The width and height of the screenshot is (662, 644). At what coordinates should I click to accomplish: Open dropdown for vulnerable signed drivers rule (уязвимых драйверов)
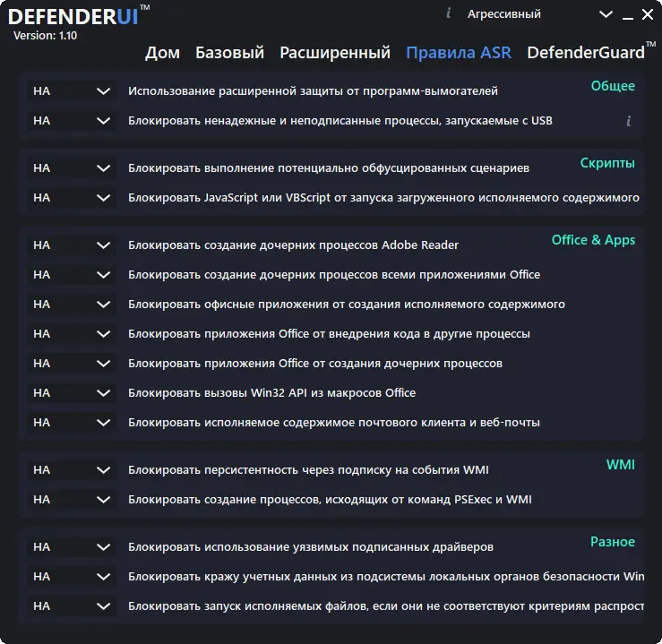72,547
